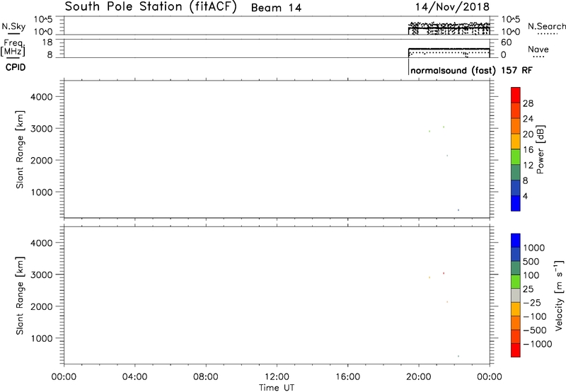Click the '16:00' time axis tick label

[x=347, y=377]
